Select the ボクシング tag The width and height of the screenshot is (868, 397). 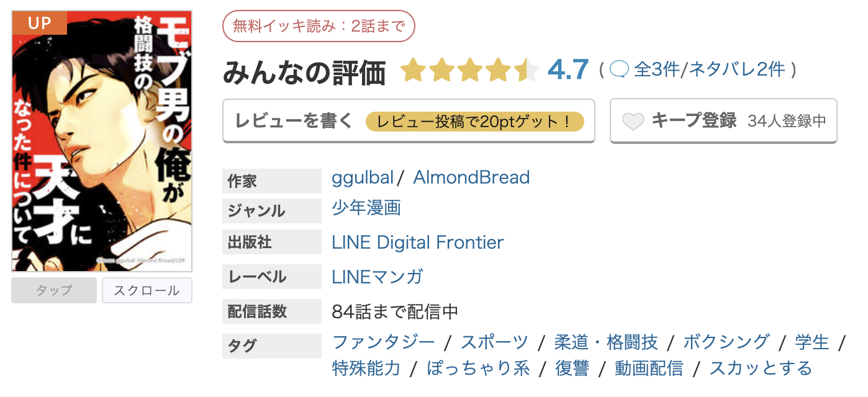(x=726, y=342)
